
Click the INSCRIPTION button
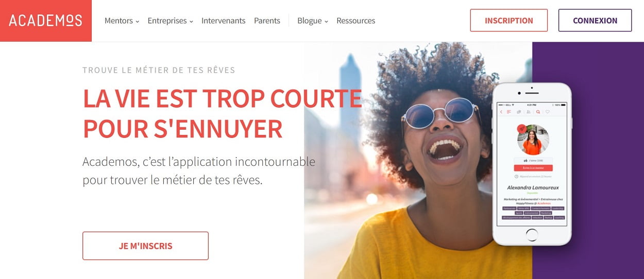point(509,21)
